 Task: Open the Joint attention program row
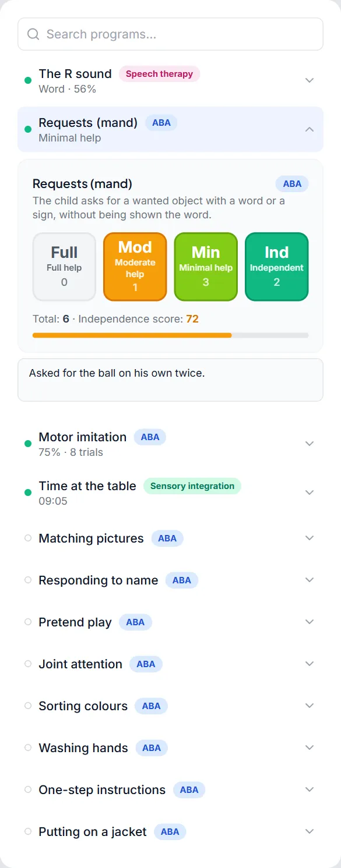[x=170, y=664]
